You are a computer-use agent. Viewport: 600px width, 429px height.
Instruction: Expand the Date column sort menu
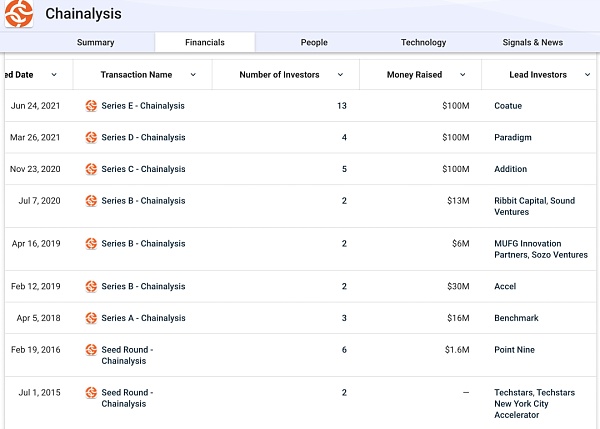pyautogui.click(x=54, y=75)
